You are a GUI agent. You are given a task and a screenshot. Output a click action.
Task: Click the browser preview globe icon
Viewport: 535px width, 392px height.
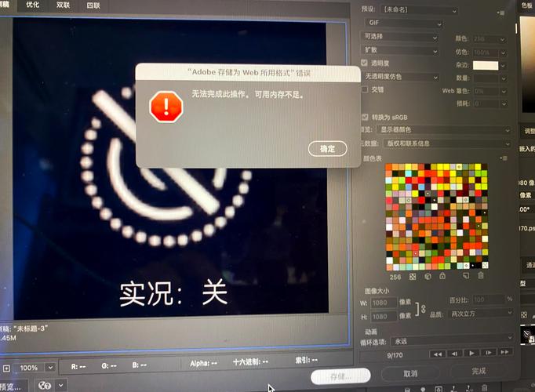point(45,386)
